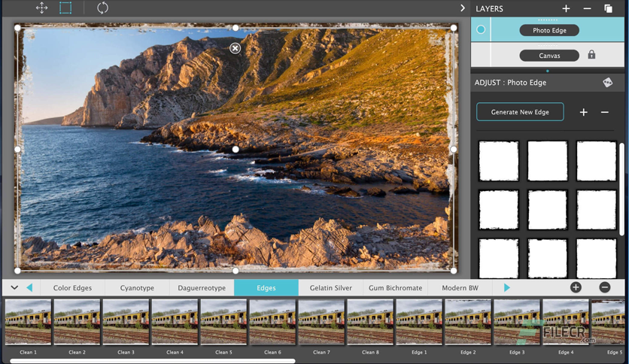The image size is (629, 364).
Task: Open the Gelatin Silver category tab
Action: pyautogui.click(x=331, y=288)
